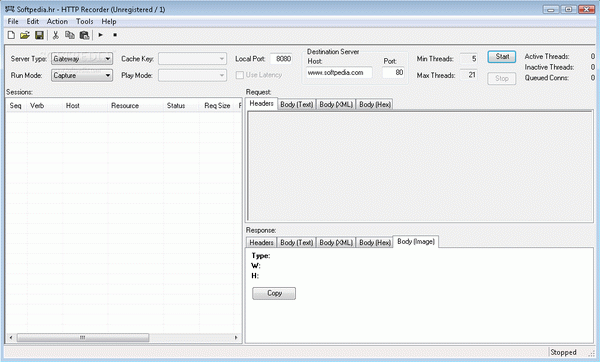Switch to Response Body (XML) tab
600x362 pixels.
coord(336,243)
